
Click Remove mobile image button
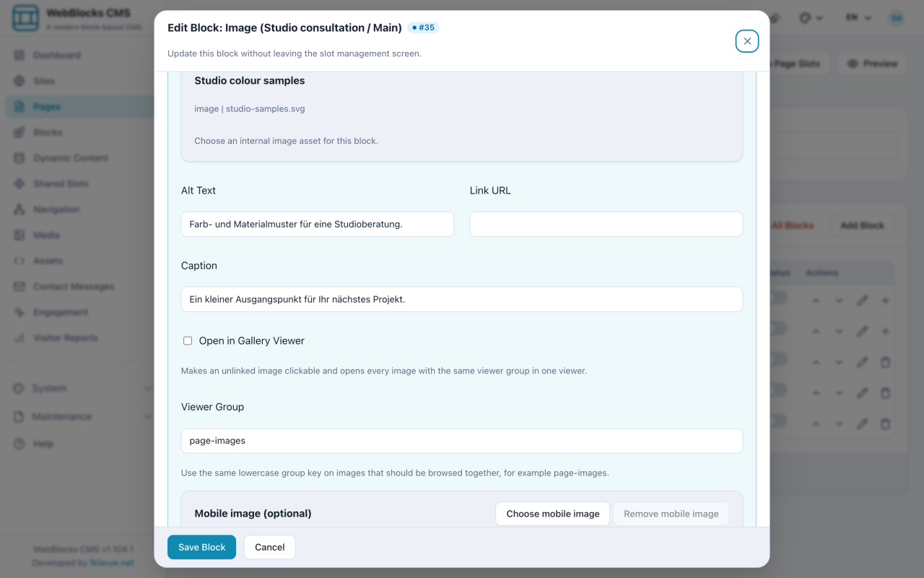coord(671,514)
